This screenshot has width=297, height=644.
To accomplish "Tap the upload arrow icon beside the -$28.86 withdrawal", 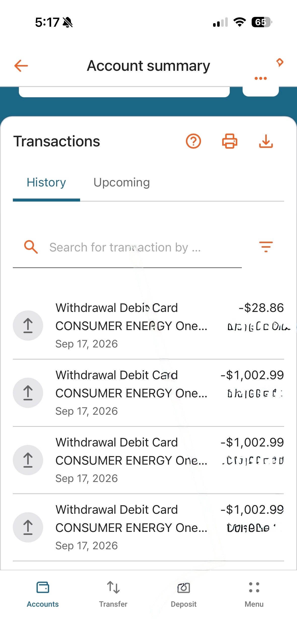I will 28,326.
